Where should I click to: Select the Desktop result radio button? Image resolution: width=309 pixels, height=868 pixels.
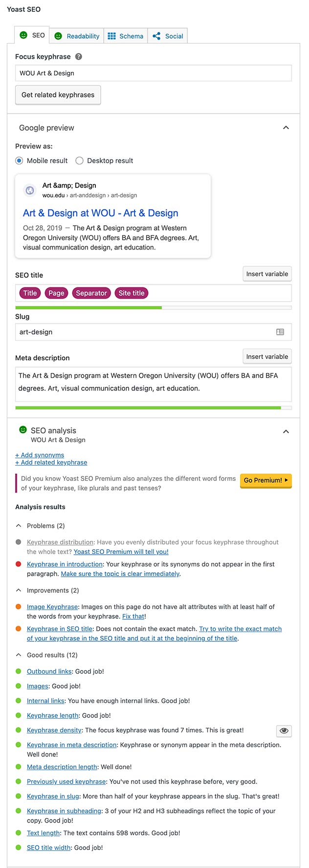tap(79, 161)
